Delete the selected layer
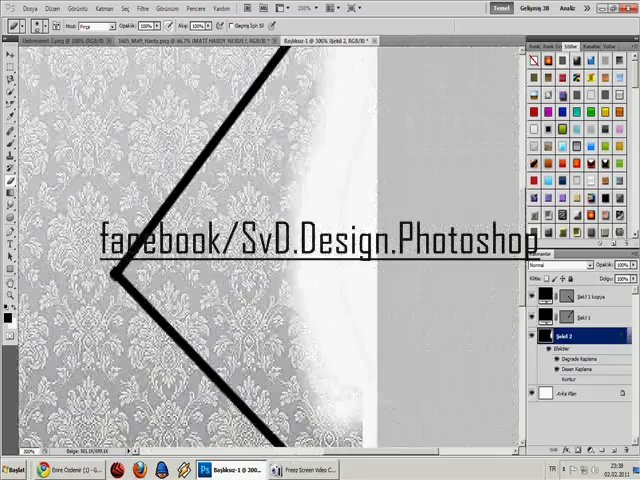The height and width of the screenshot is (480, 640). (626, 450)
